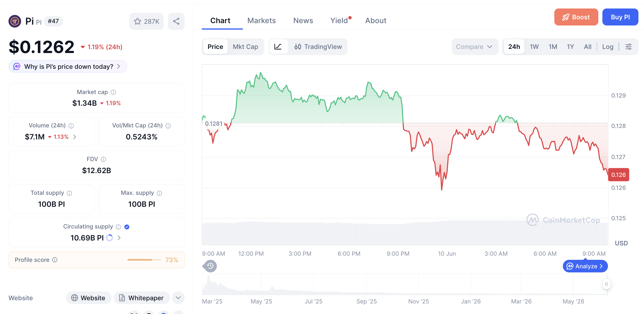Open the News tab
The image size is (644, 314).
click(x=303, y=21)
